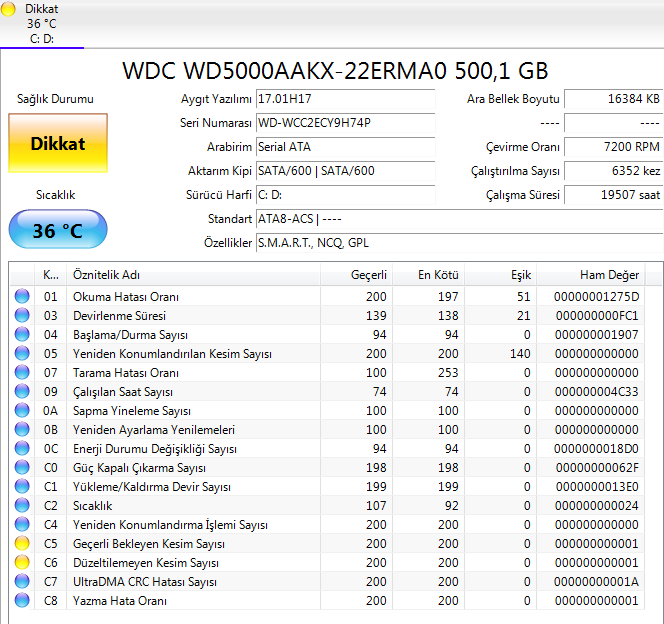Click the Eşik column header
664x624 pixels.
[501, 275]
